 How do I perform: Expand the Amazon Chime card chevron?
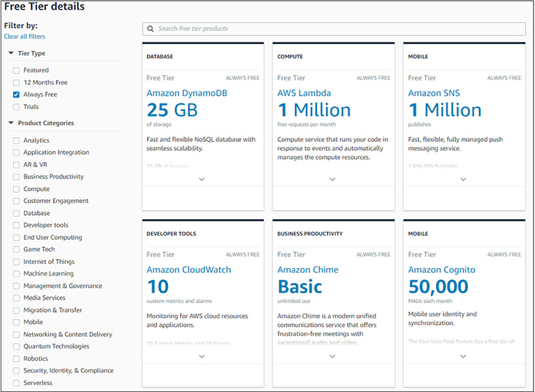click(332, 356)
